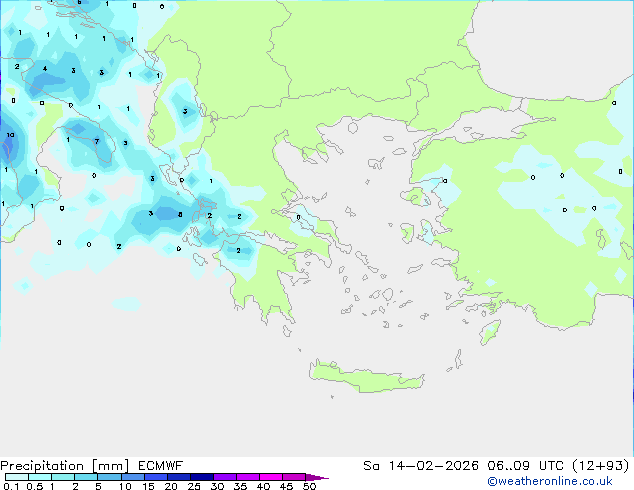The image size is (634, 490).
Task: Click the '50' legend scale label
Action: (x=309, y=486)
